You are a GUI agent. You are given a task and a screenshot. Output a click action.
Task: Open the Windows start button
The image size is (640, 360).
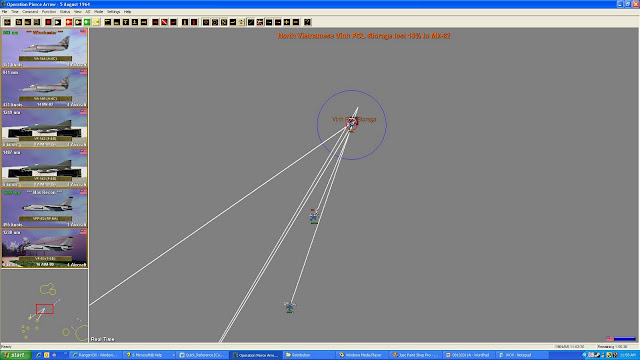(x=16, y=355)
